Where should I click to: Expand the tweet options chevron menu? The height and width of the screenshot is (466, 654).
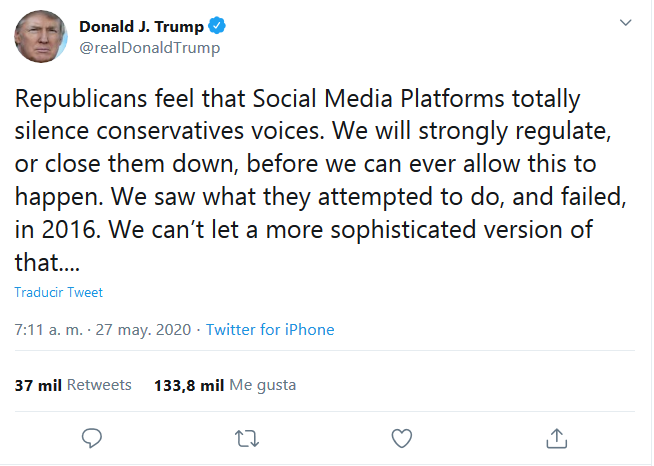625,23
